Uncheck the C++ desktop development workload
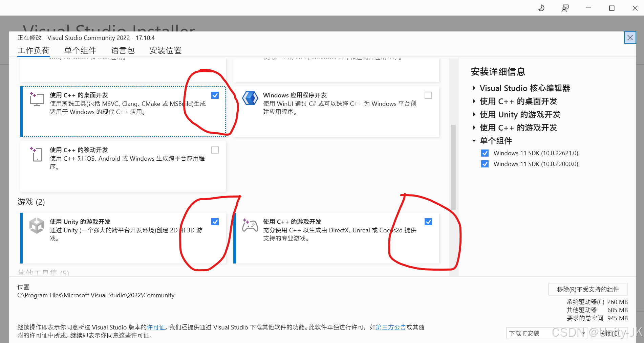 [x=215, y=95]
